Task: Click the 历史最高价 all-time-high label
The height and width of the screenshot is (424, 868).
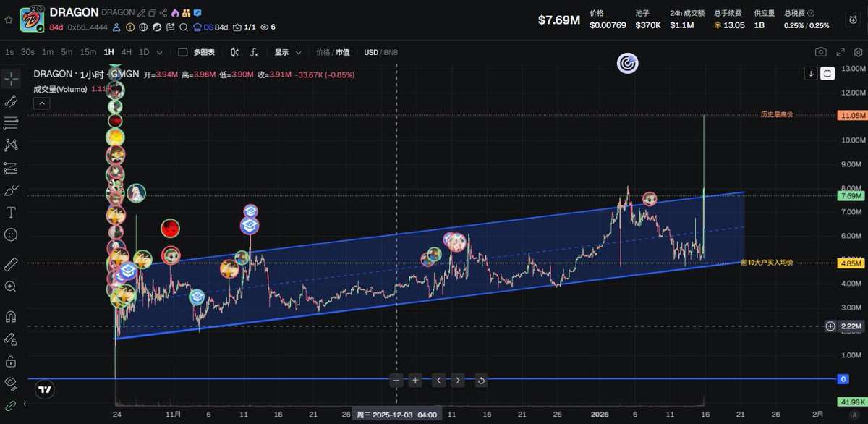Action: 777,115
